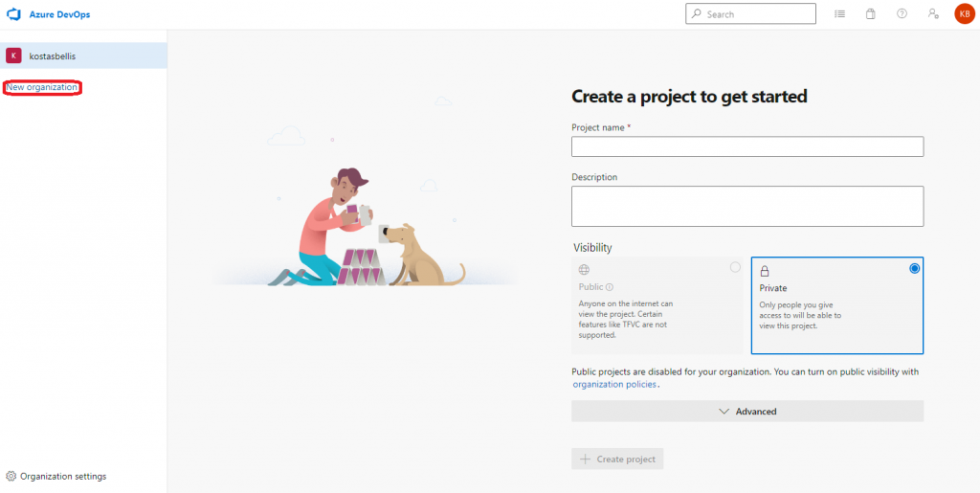Open the KB account avatar
Viewport: 980px width, 493px height.
tap(964, 14)
